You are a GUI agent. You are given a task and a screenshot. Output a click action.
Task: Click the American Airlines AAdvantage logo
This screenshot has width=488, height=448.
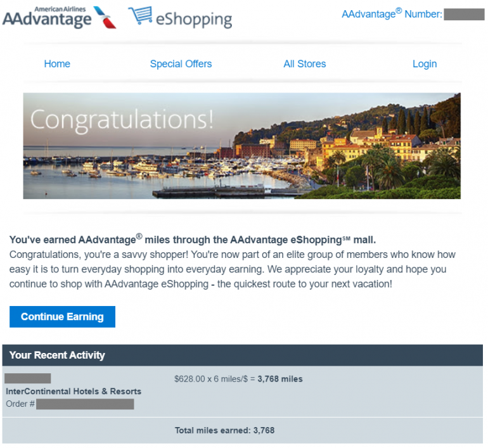[59, 17]
